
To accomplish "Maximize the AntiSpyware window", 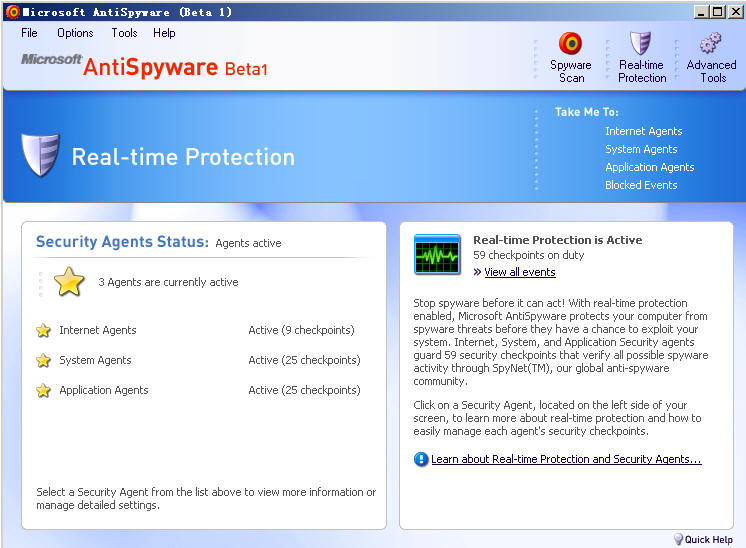I will (x=718, y=12).
